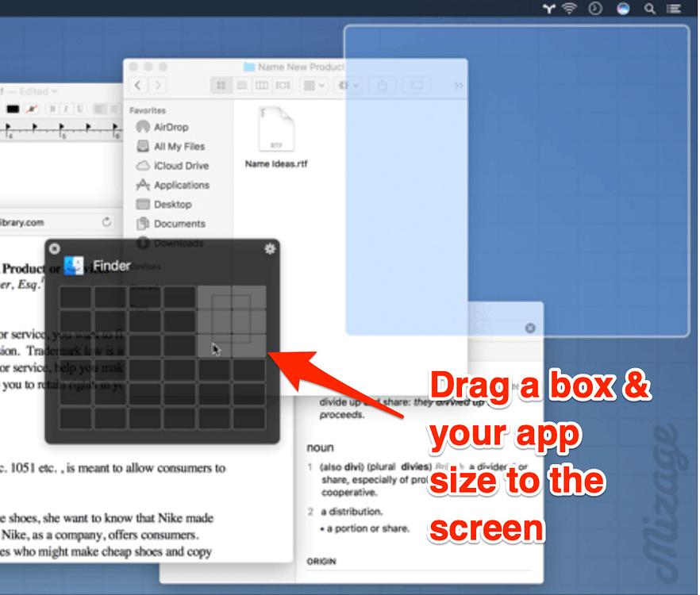This screenshot has width=700, height=595.
Task: Click the Finder Share button
Action: [x=383, y=85]
